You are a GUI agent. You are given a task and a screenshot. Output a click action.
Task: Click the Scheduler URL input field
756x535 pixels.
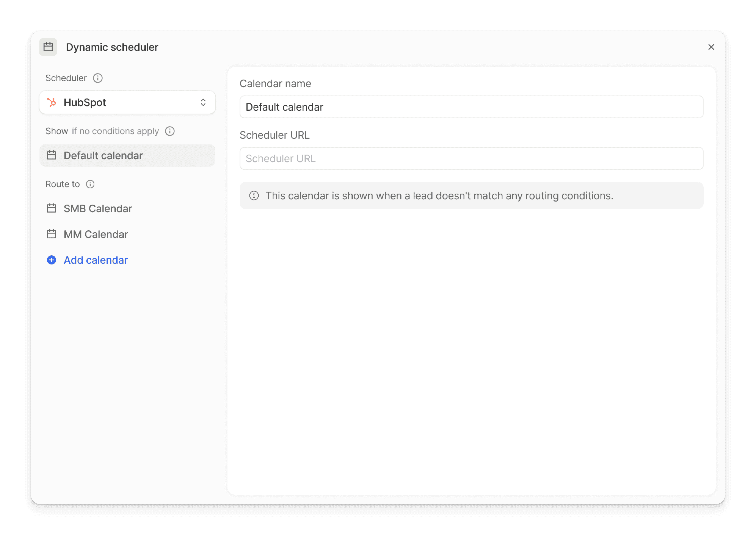471,158
